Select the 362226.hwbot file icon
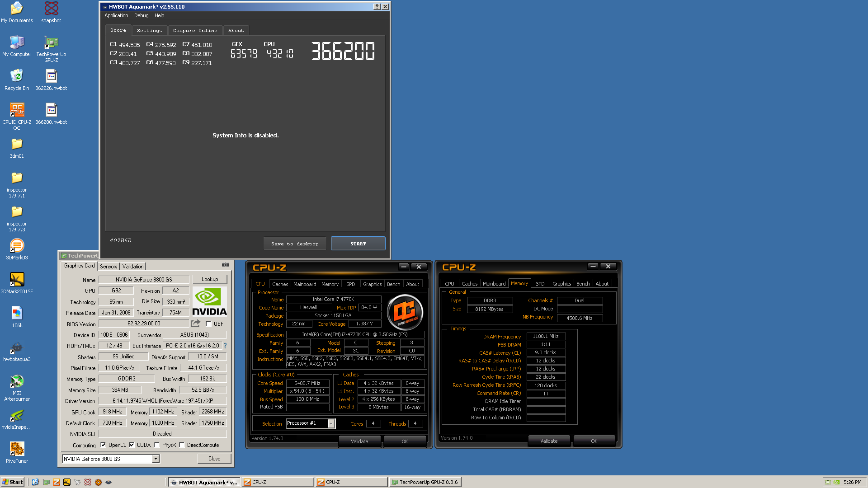The height and width of the screenshot is (488, 868). coord(51,76)
